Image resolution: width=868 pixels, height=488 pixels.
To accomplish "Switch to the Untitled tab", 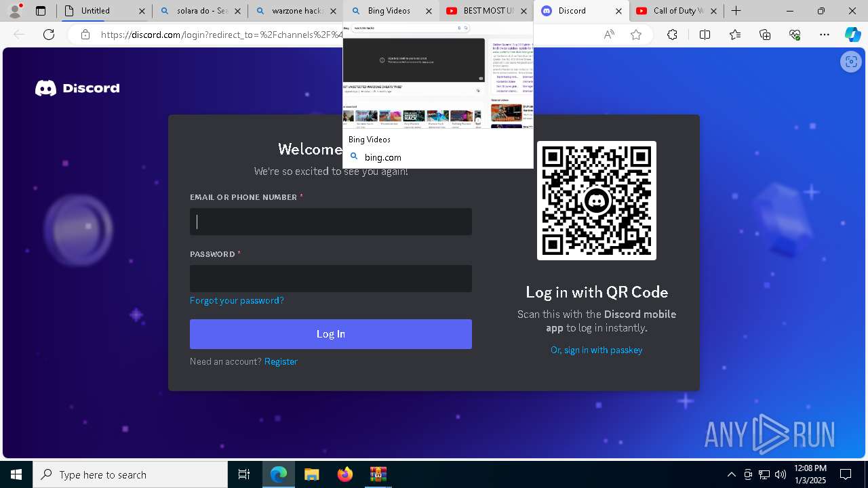I will click(104, 11).
